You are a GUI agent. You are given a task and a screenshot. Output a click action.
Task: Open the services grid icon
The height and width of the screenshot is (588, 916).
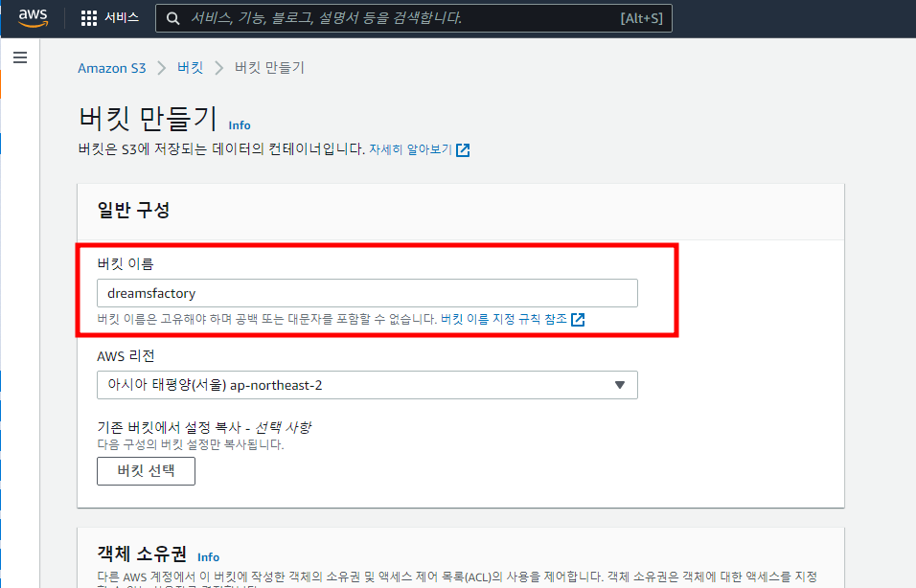click(89, 18)
